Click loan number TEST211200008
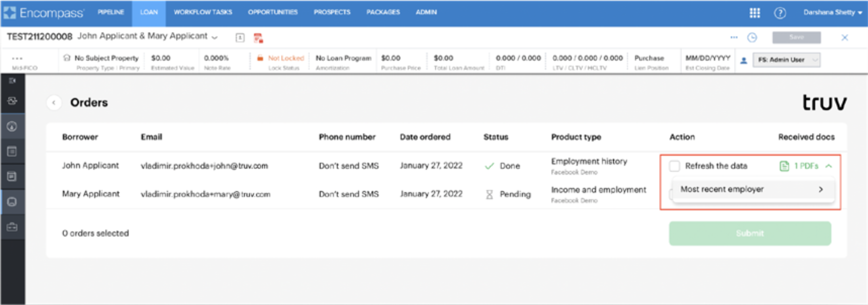Screen dimensions: 868x305 click(39, 37)
